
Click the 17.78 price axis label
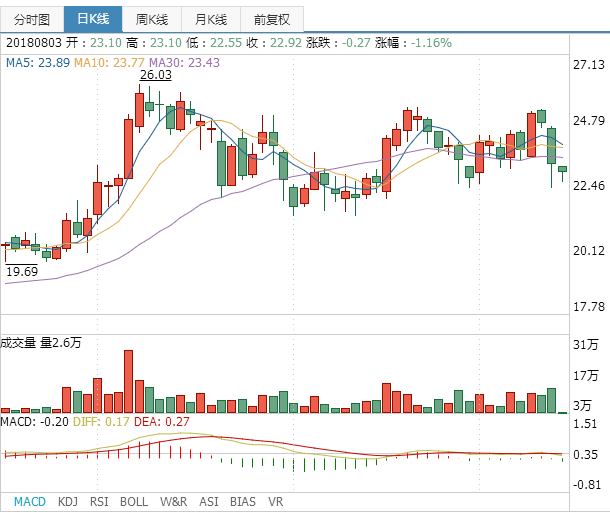coord(589,307)
